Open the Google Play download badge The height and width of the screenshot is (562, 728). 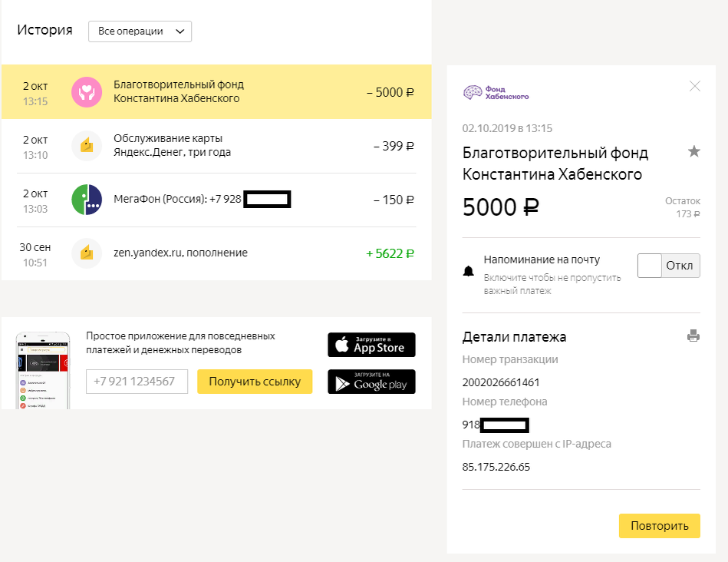371,382
